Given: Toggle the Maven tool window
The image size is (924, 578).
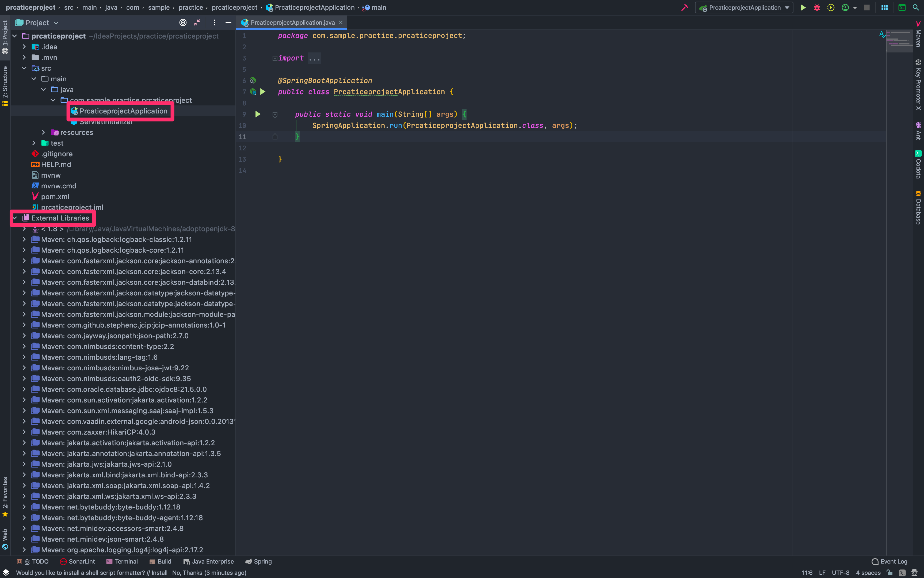Looking at the screenshot, I should [918, 35].
